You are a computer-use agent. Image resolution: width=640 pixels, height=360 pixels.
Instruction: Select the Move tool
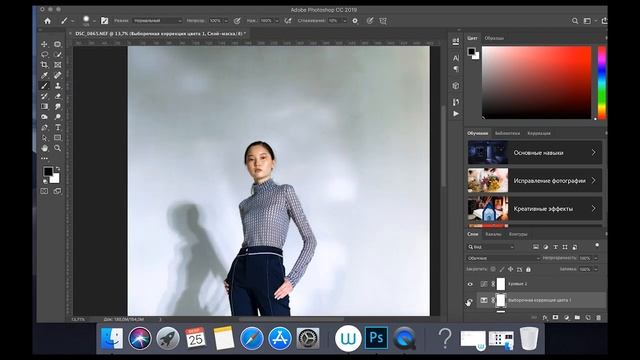pos(44,44)
